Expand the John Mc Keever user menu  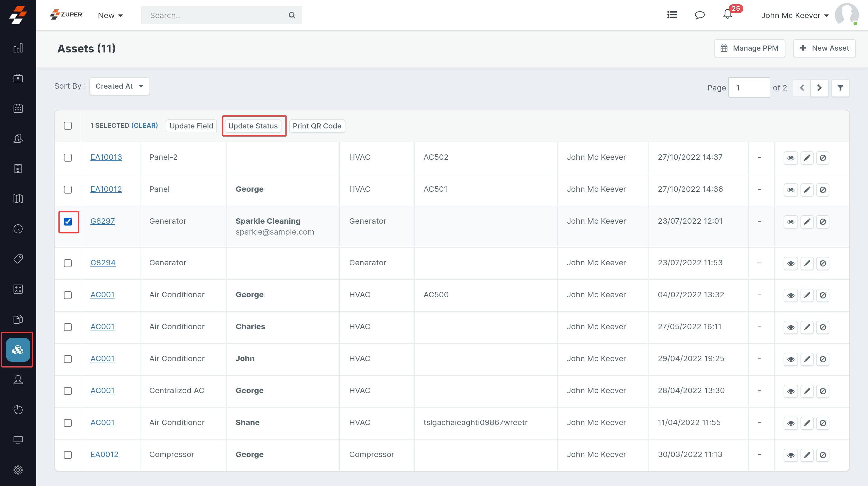click(794, 15)
